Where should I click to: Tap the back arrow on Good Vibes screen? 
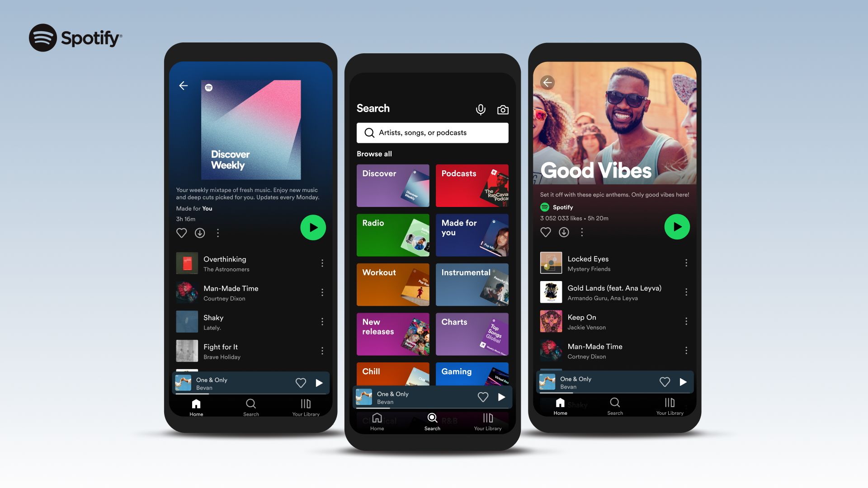tap(548, 82)
